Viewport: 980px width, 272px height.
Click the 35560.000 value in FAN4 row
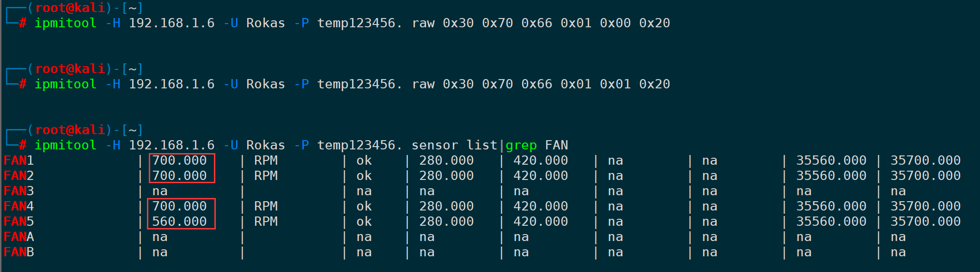tap(831, 206)
